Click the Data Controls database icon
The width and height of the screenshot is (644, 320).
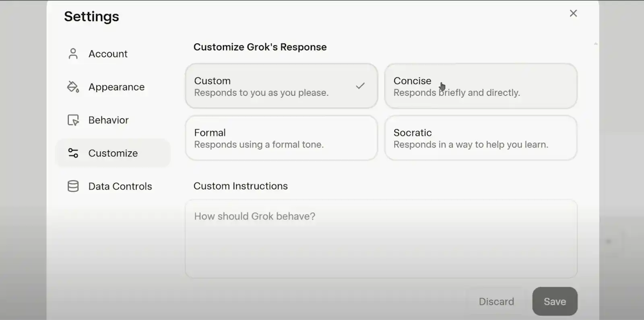[x=73, y=186]
